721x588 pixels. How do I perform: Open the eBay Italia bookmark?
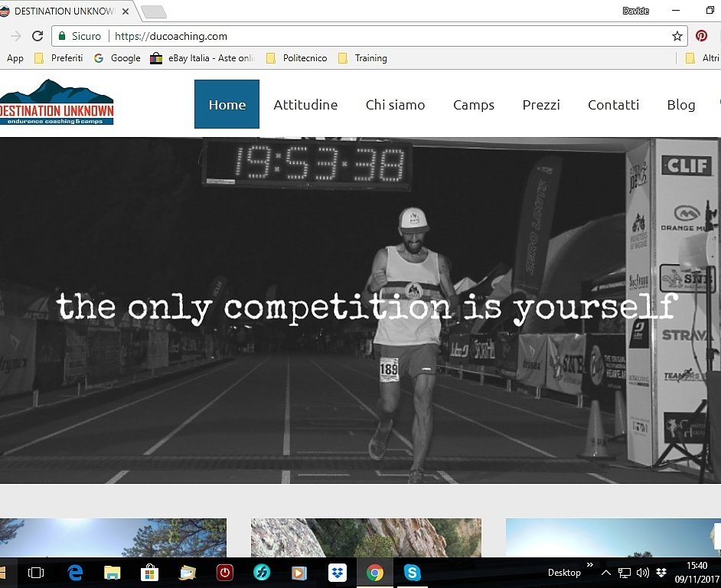[x=203, y=58]
